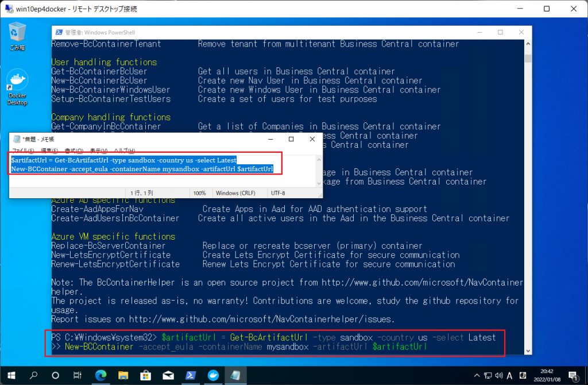The height and width of the screenshot is (385, 588).
Task: Maximize the PowerShell window
Action: [x=500, y=32]
